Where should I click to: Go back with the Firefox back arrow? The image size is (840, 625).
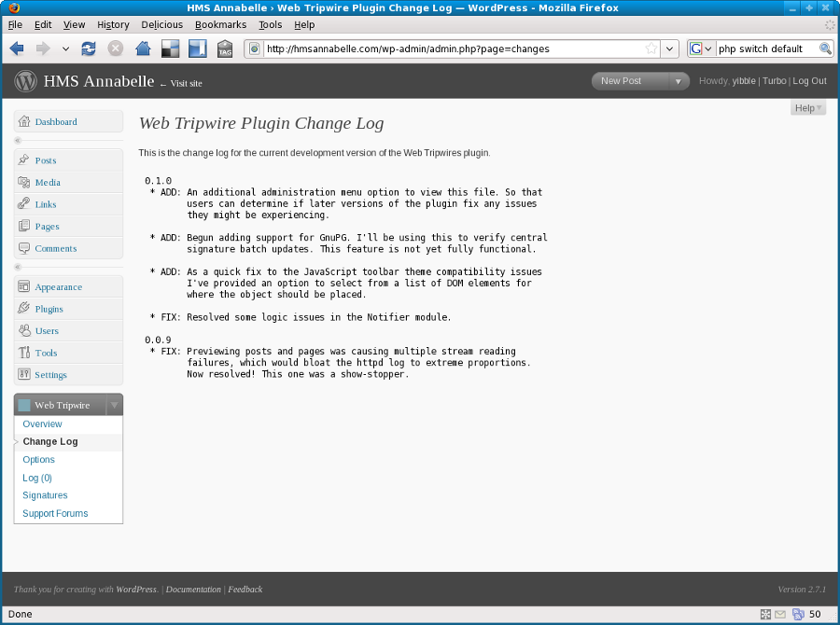click(x=17, y=49)
